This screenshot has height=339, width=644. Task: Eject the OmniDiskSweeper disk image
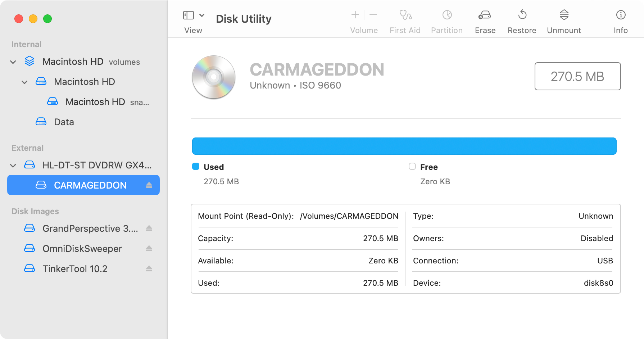[149, 248]
